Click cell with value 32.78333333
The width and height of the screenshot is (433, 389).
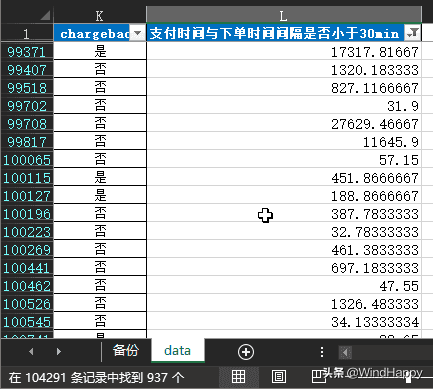click(284, 232)
